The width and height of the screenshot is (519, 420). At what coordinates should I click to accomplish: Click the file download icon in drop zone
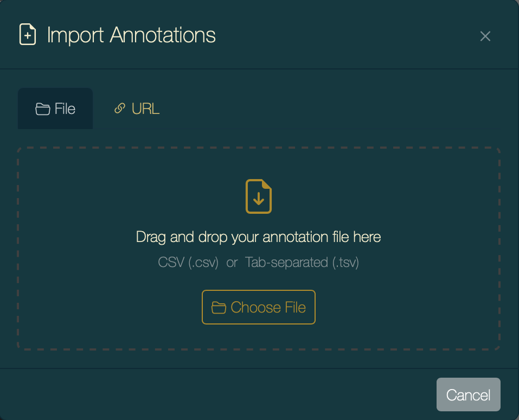[259, 196]
